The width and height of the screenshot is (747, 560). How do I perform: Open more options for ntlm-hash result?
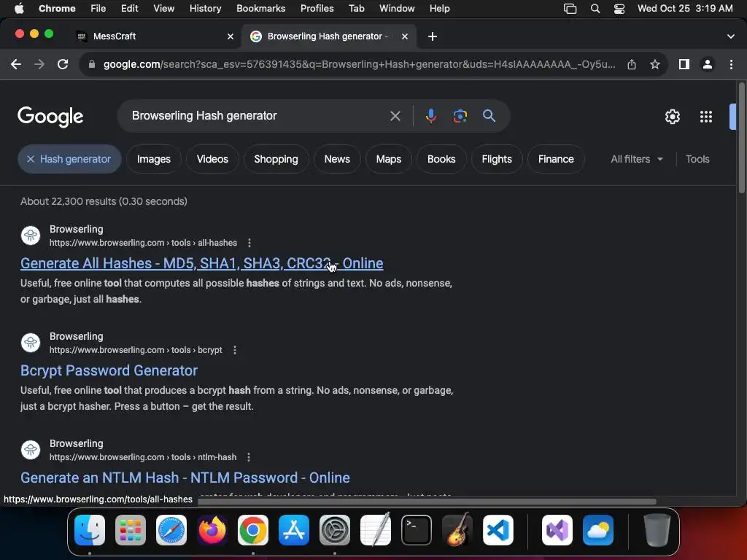[x=249, y=457]
